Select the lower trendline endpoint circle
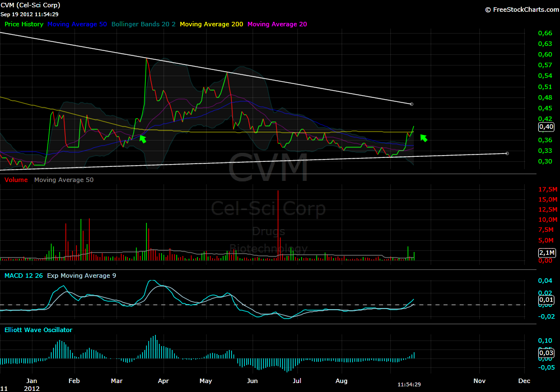This screenshot has width=560, height=392. (x=507, y=153)
